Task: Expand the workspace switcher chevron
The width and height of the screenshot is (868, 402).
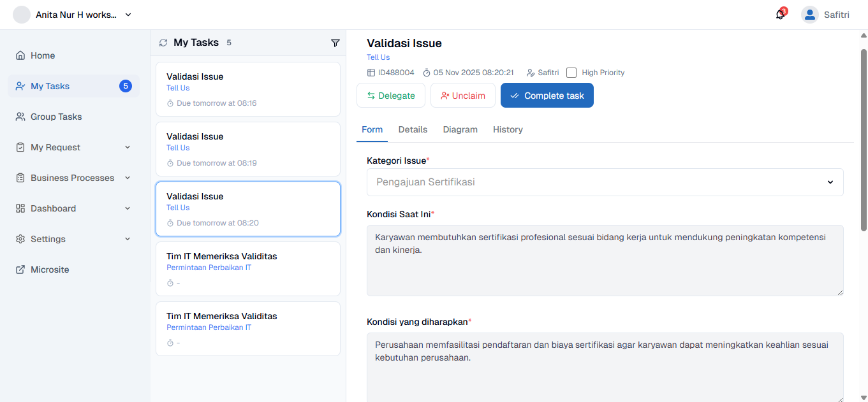Action: pyautogui.click(x=128, y=15)
